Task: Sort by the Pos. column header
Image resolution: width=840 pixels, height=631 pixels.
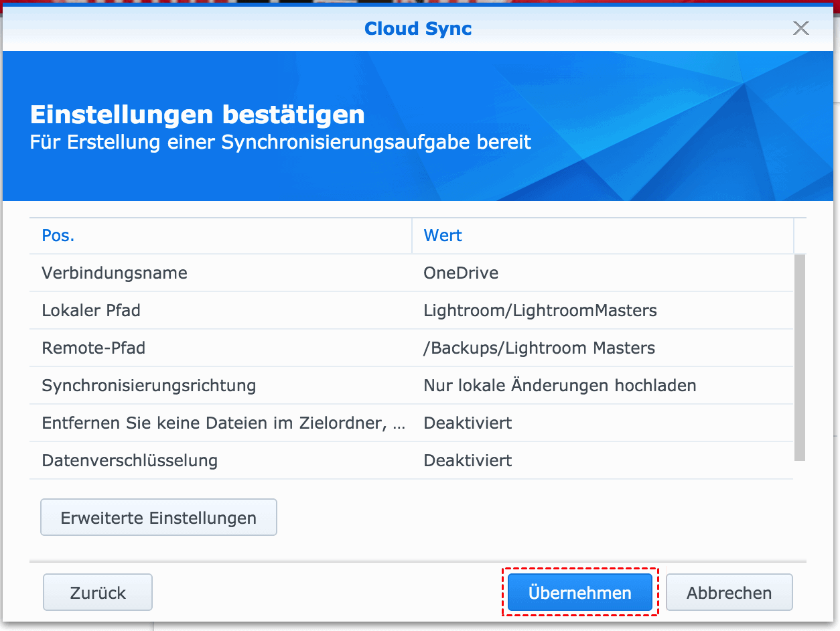Action: point(58,236)
